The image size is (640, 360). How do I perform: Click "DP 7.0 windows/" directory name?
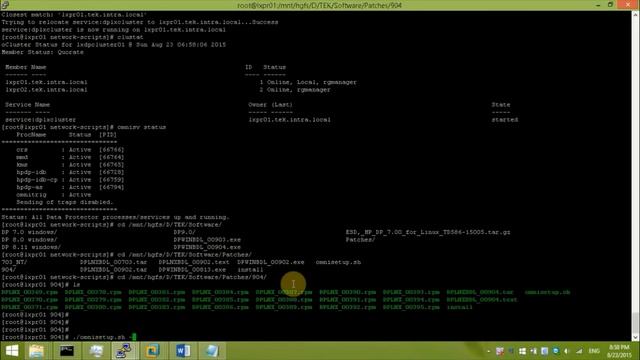pyautogui.click(x=29, y=232)
